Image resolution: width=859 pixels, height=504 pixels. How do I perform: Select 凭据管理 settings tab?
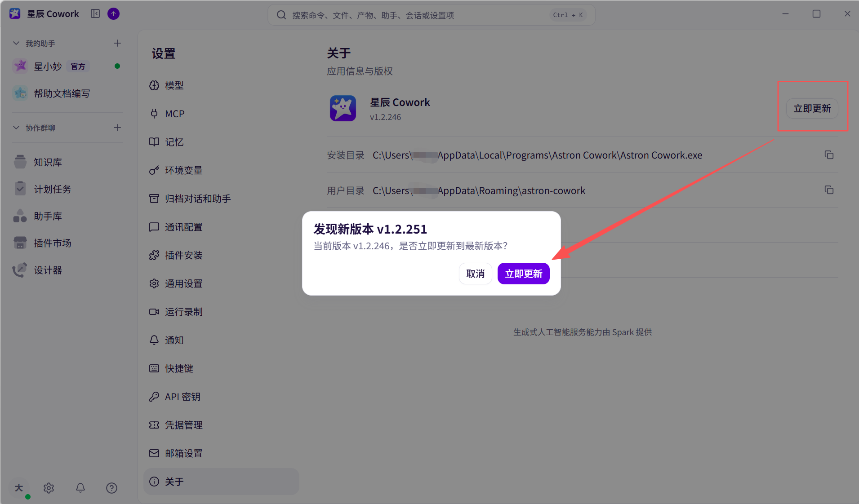[221, 425]
